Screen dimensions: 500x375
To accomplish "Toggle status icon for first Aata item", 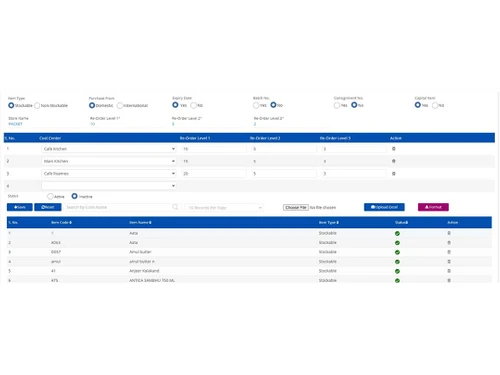I will tap(397, 233).
